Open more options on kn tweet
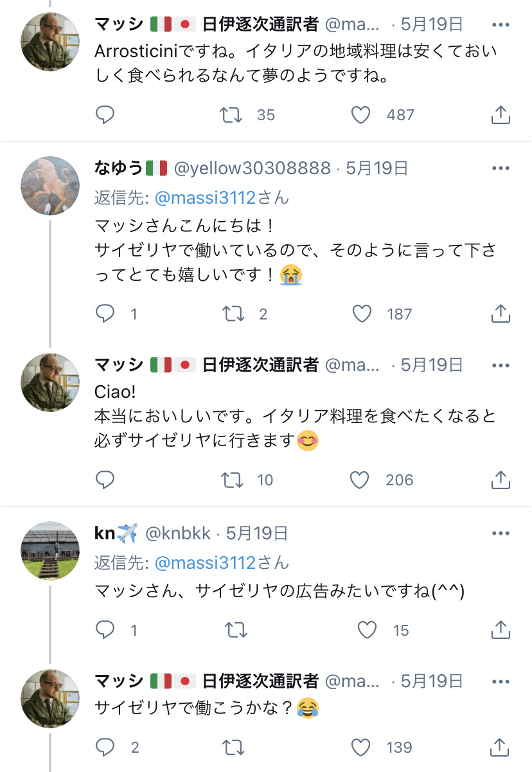This screenshot has height=772, width=532. [501, 534]
